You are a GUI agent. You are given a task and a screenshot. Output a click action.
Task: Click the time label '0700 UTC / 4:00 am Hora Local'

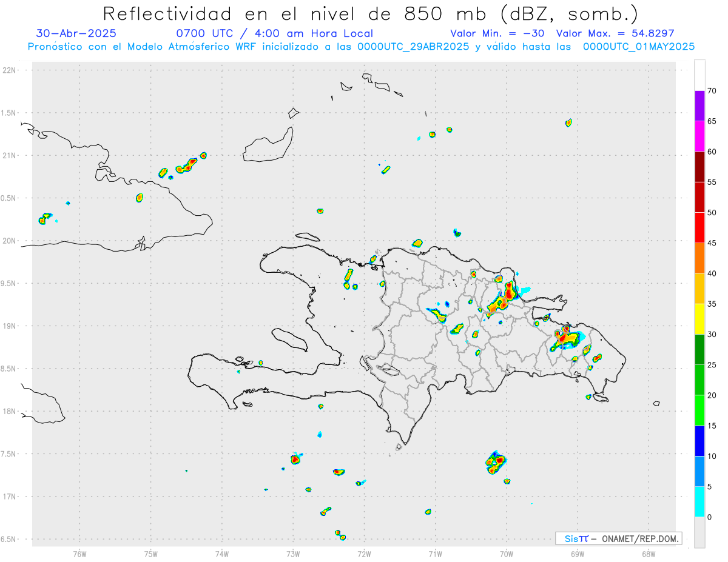coord(275,33)
